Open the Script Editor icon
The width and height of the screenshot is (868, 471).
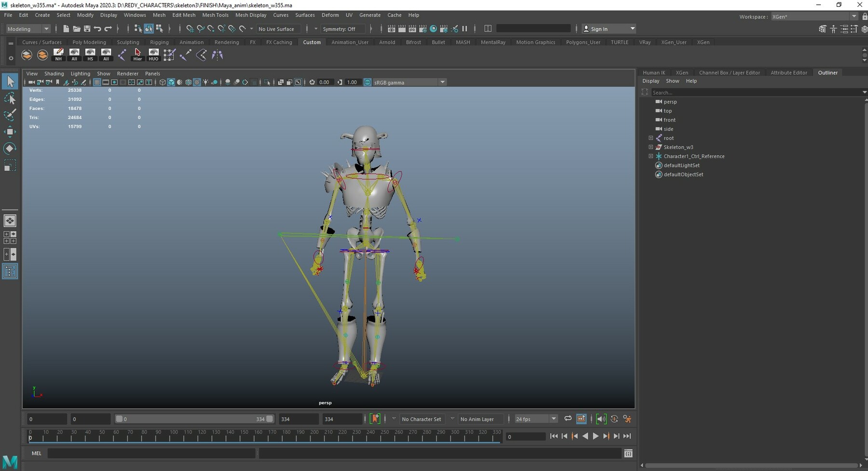pyautogui.click(x=628, y=454)
